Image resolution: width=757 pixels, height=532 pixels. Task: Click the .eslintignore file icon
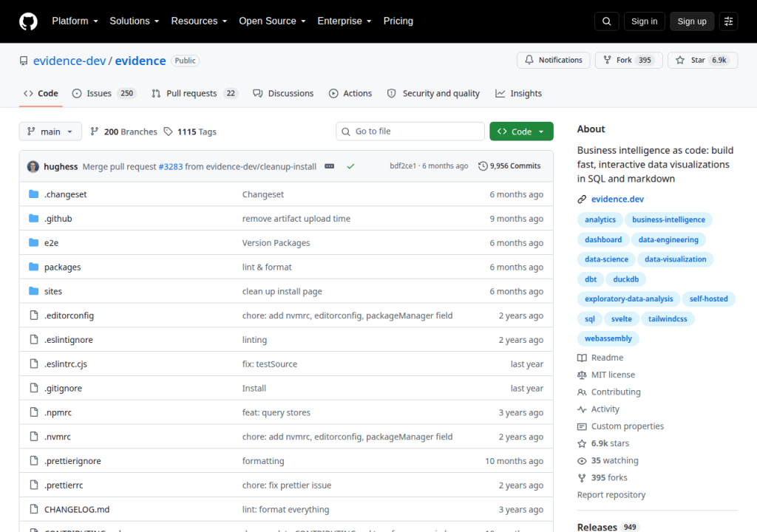pyautogui.click(x=34, y=339)
